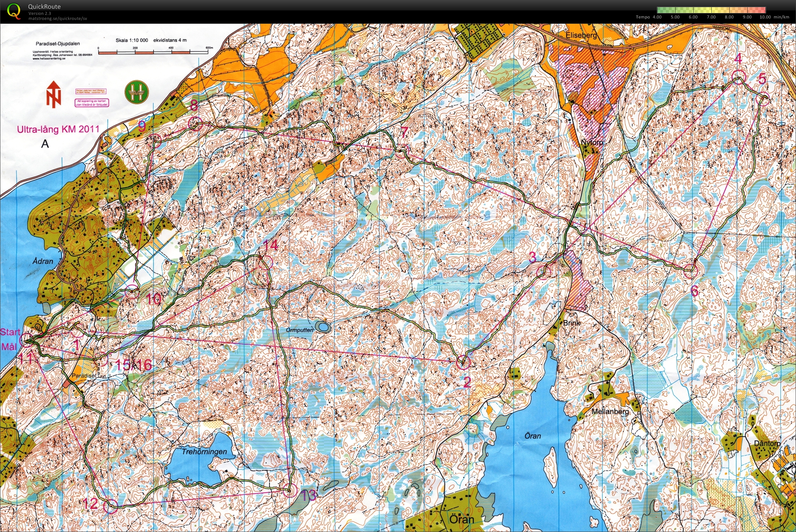The height and width of the screenshot is (532, 796).
Task: Click the 9.00 tempo value
Action: click(747, 17)
